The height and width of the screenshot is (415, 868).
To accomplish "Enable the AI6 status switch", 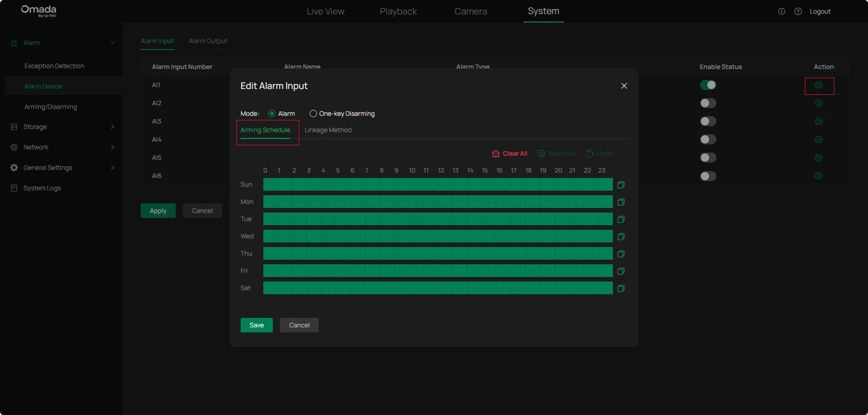I will pyautogui.click(x=708, y=176).
